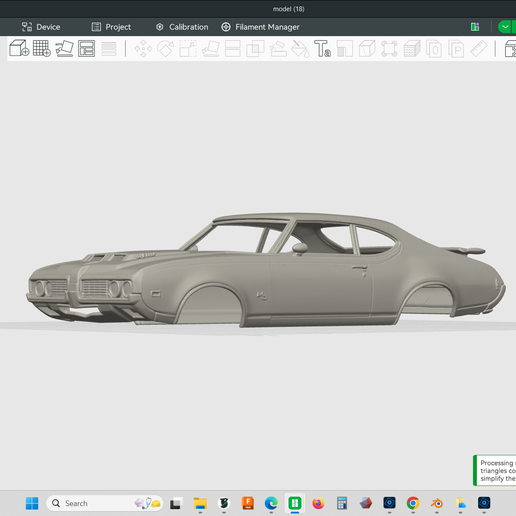The height and width of the screenshot is (516, 516).
Task: Add a model with the cube plus icon
Action: (19, 48)
